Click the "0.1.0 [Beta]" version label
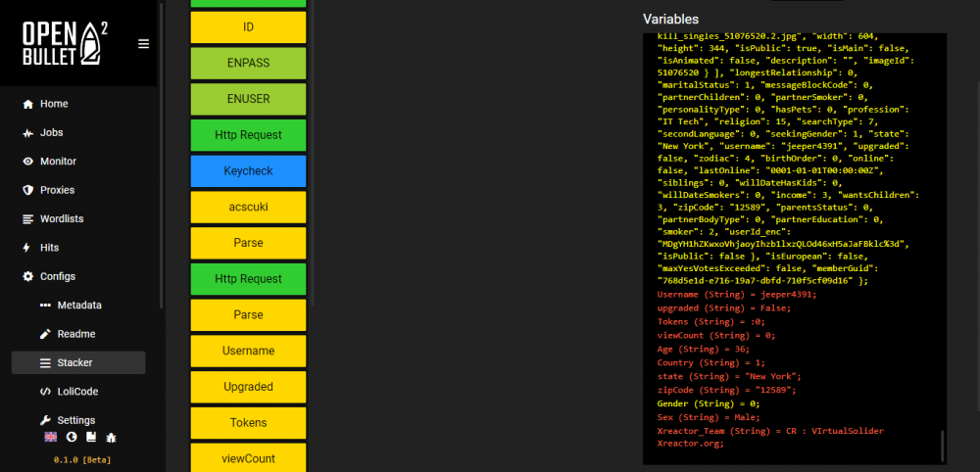Screen dimensions: 980x472 point(82,460)
